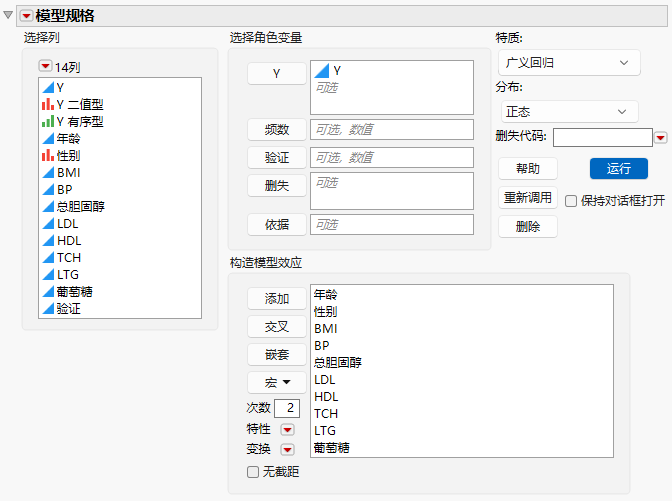Click the 运行 run button
Image resolution: width=672 pixels, height=501 pixels.
(619, 168)
